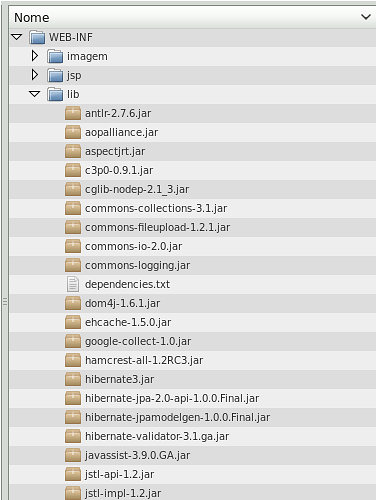Click the hamcrest-all-1.2RC3.jar package icon
Screen dimensions: 376x500
(x=73, y=360)
